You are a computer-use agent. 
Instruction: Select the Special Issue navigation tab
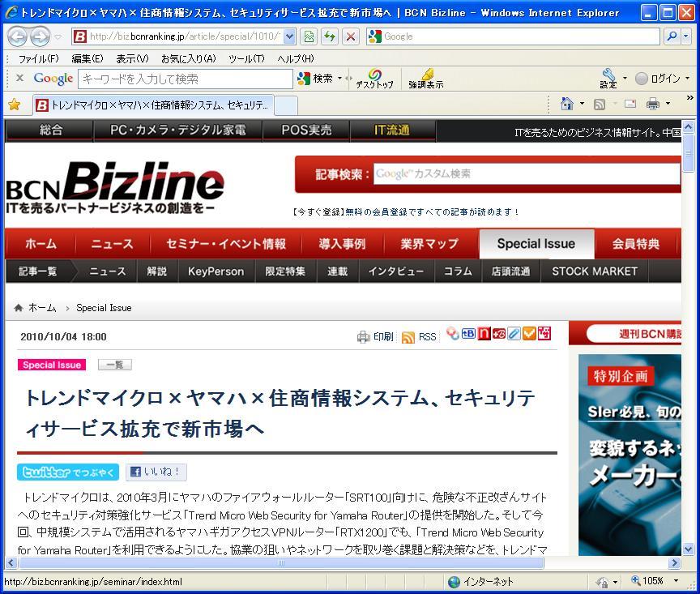[x=536, y=244]
